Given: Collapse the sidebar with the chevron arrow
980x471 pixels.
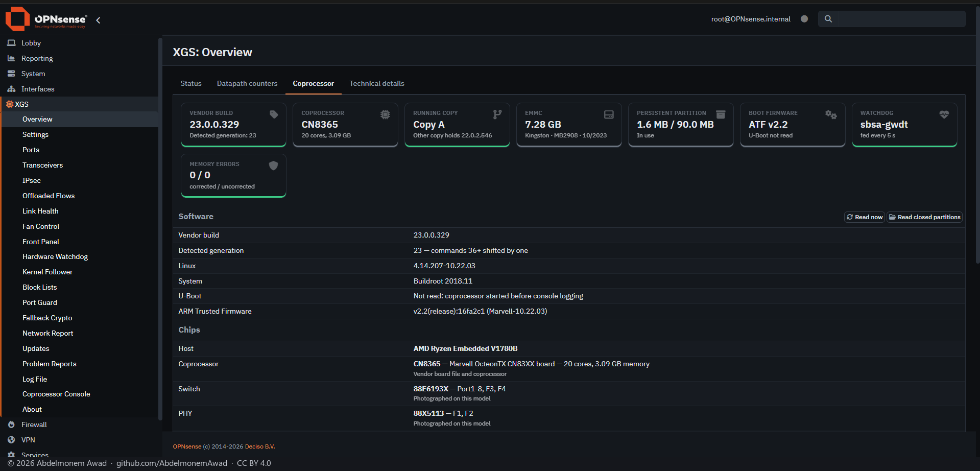Looking at the screenshot, I should point(98,20).
